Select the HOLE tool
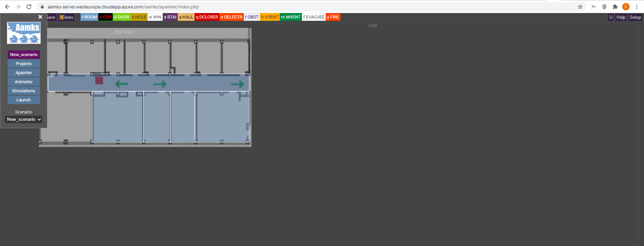Viewport: 644px width, 246px height. coord(139,17)
